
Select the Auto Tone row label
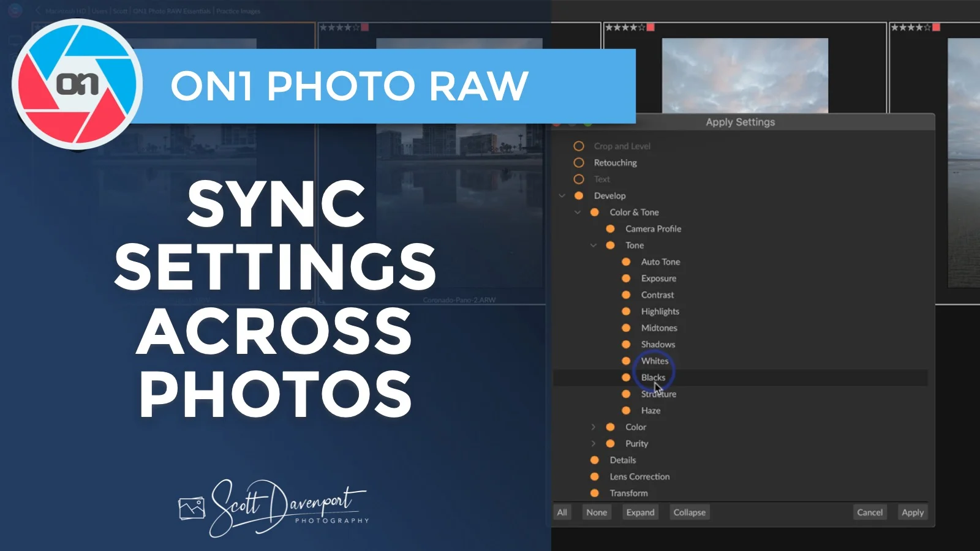pyautogui.click(x=661, y=262)
